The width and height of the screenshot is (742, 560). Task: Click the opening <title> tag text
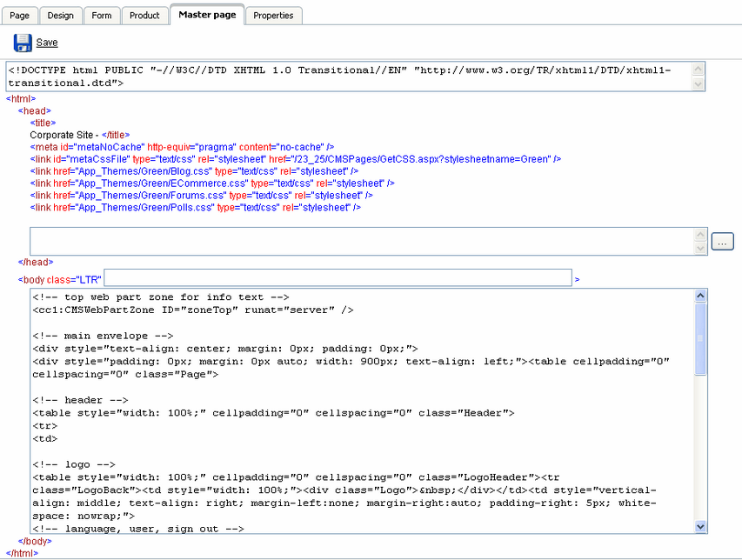tap(43, 123)
